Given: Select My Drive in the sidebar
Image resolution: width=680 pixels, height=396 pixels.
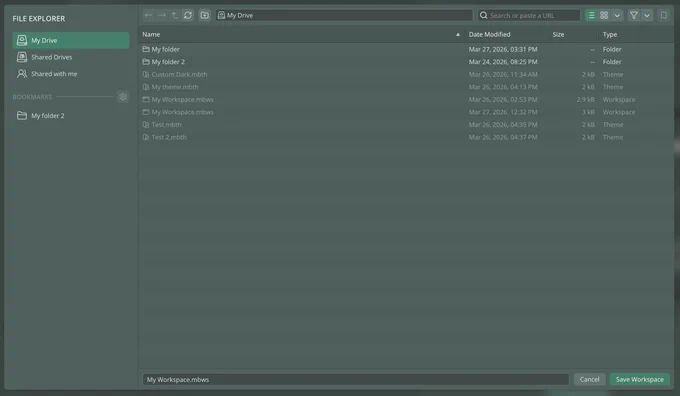Looking at the screenshot, I should (x=71, y=40).
